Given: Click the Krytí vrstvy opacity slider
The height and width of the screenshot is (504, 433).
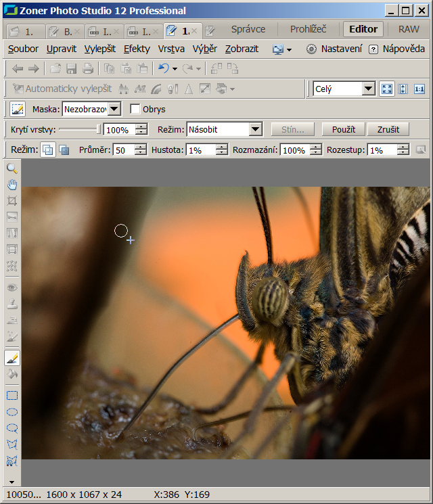Looking at the screenshot, I should [79, 129].
